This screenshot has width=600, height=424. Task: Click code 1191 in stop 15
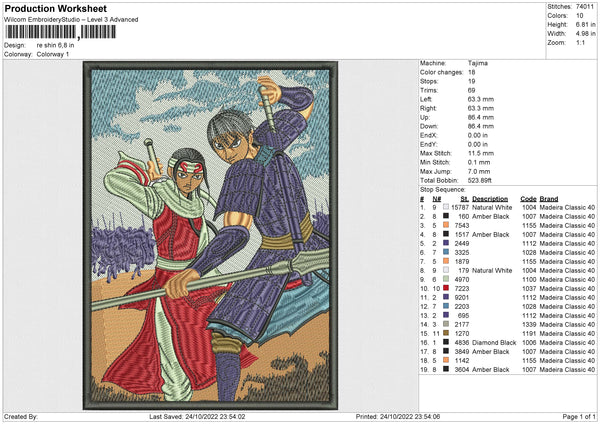[x=529, y=333]
